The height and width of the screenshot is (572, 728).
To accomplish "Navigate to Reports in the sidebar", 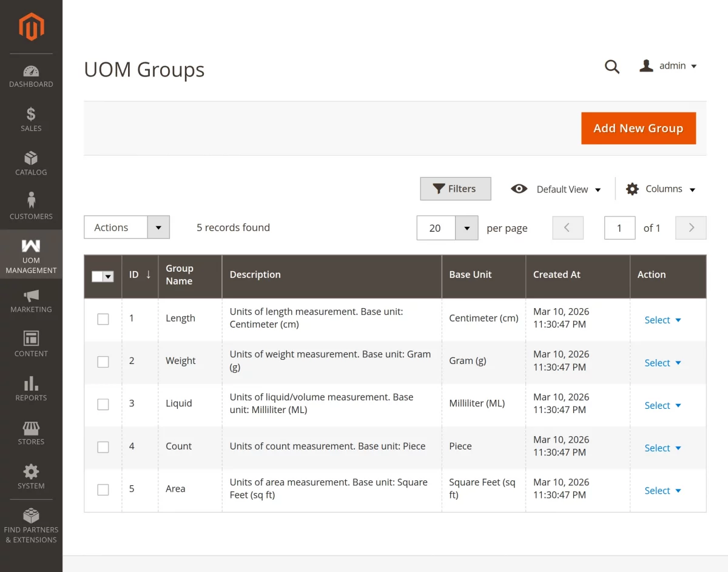I will [x=31, y=385].
